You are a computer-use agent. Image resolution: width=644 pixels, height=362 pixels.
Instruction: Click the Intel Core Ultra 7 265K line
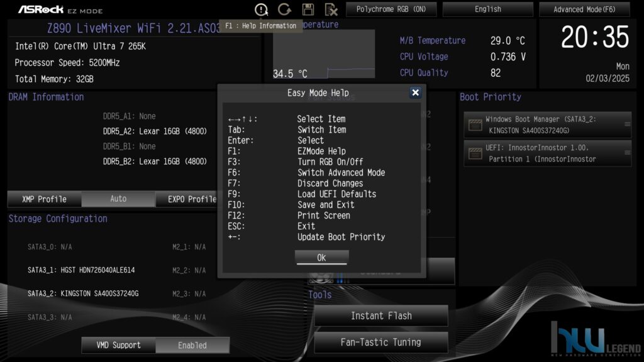point(80,47)
